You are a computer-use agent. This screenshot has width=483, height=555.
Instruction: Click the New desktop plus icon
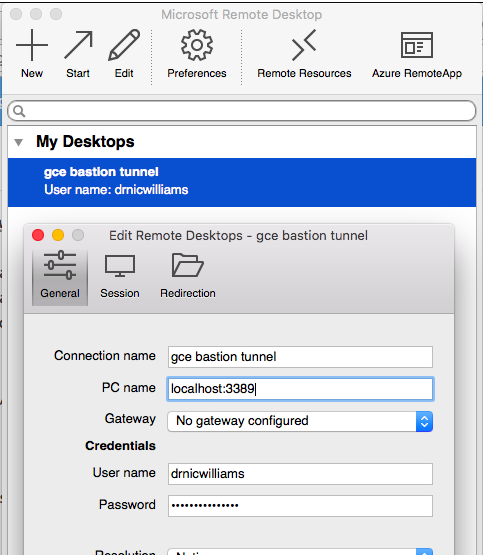pos(32,45)
